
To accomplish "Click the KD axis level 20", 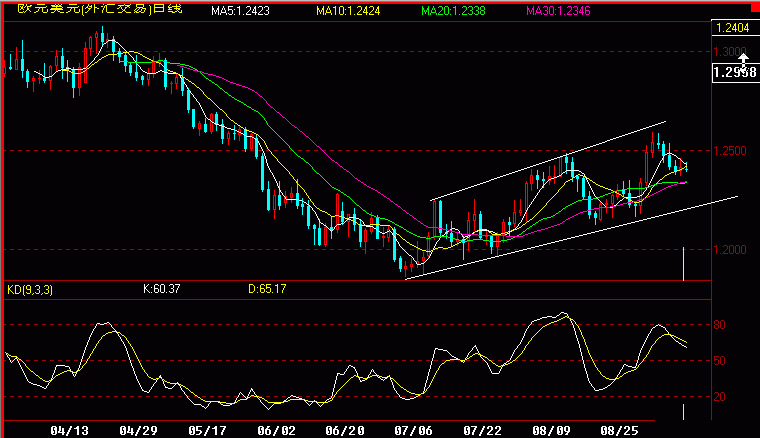I will click(719, 397).
